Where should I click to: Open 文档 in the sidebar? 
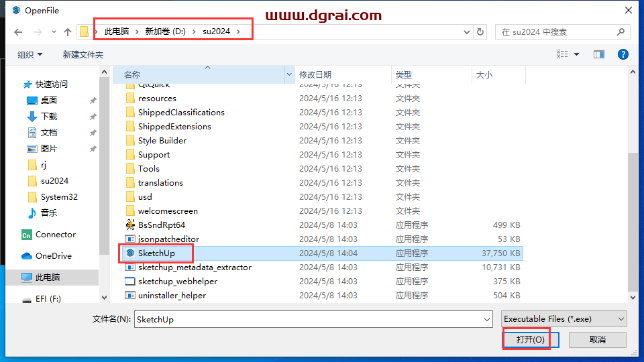(x=49, y=133)
